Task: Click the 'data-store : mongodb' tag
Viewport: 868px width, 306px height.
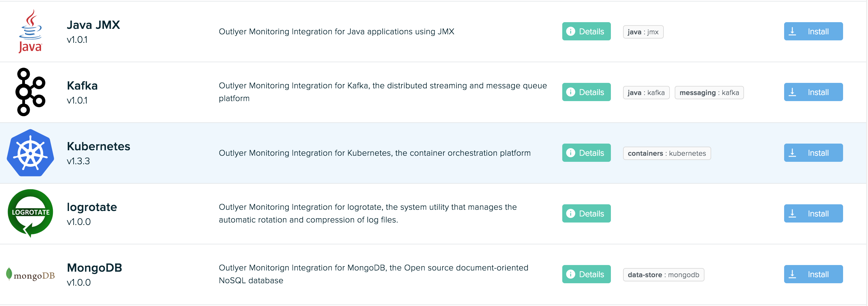Action: click(x=663, y=275)
